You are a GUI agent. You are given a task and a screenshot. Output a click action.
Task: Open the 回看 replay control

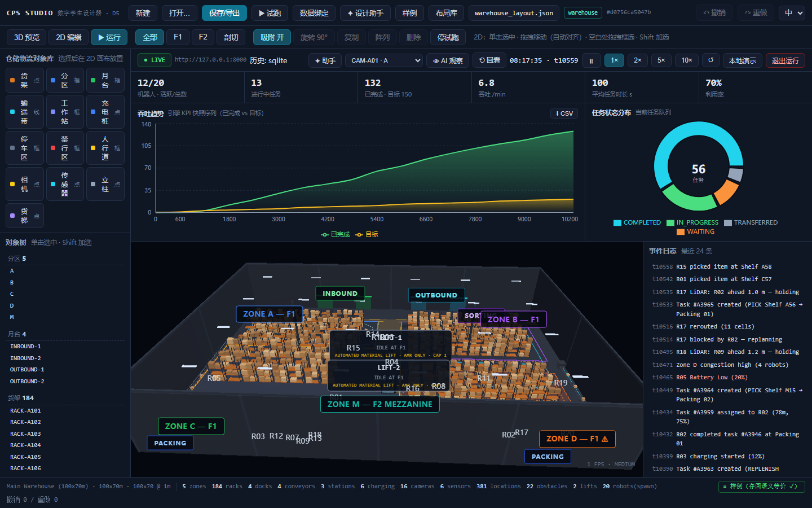pyautogui.click(x=489, y=60)
